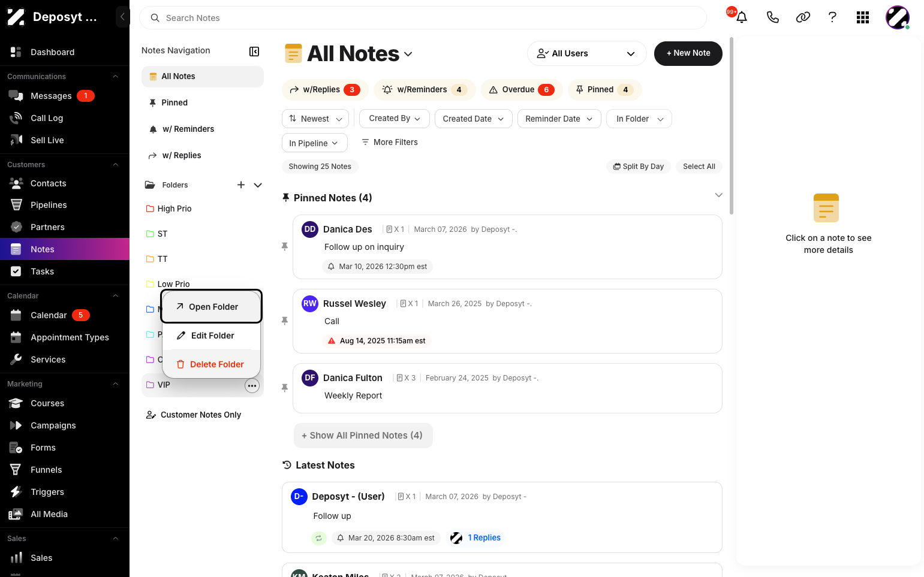Open the user profile avatar

(x=898, y=17)
